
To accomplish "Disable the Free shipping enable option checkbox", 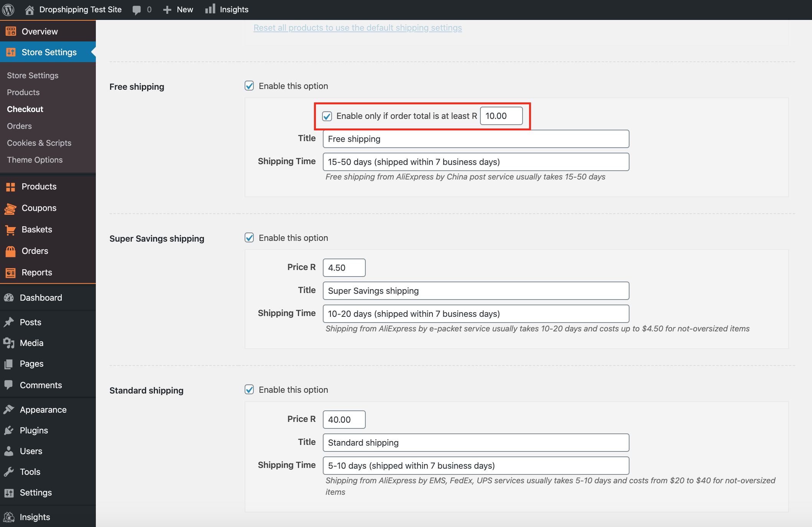I will point(249,86).
